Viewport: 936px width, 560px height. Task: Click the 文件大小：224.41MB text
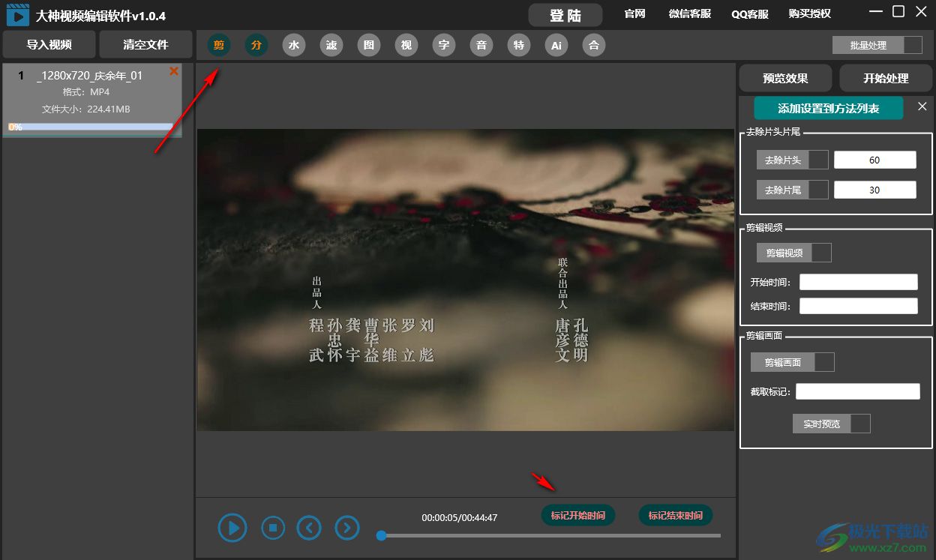click(85, 109)
